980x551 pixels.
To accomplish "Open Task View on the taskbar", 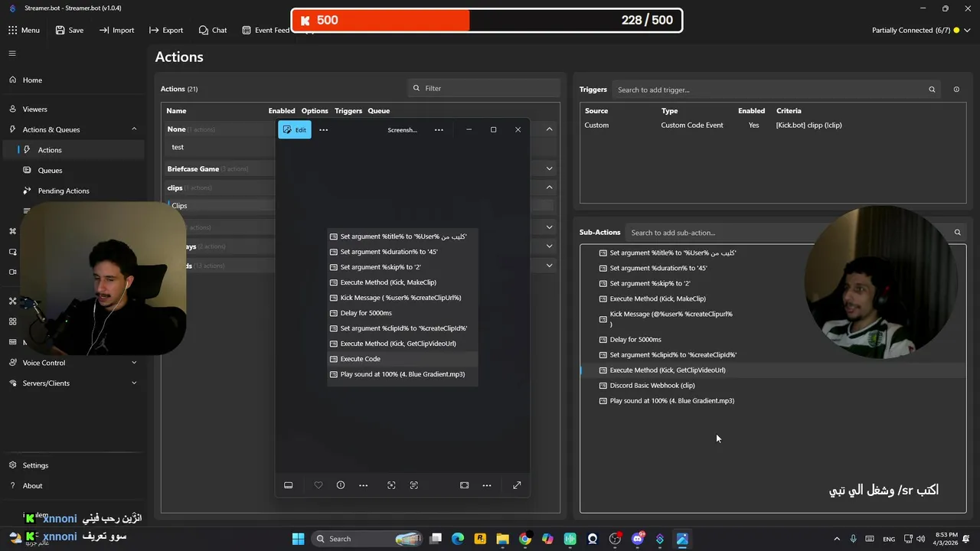I will pyautogui.click(x=436, y=539).
